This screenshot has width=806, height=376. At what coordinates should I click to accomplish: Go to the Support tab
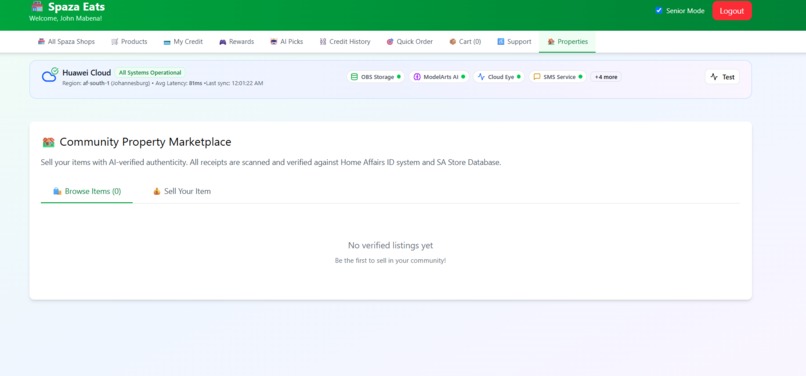point(514,42)
